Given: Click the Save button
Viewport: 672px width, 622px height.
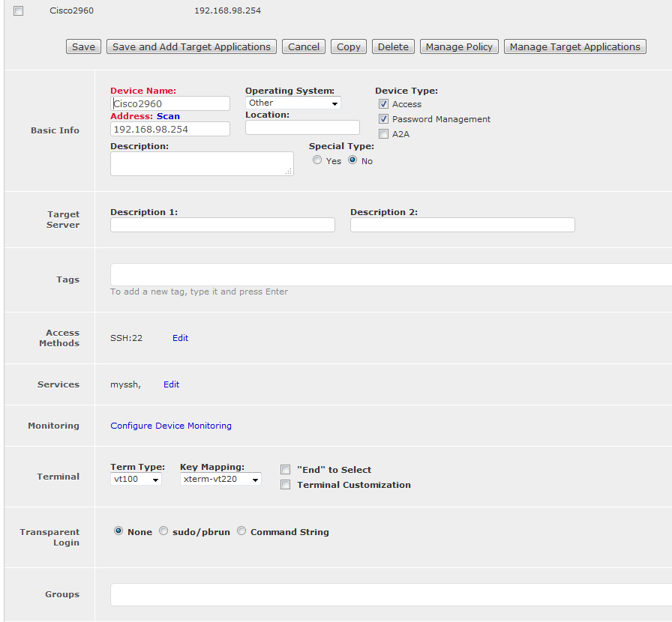Looking at the screenshot, I should click(83, 46).
